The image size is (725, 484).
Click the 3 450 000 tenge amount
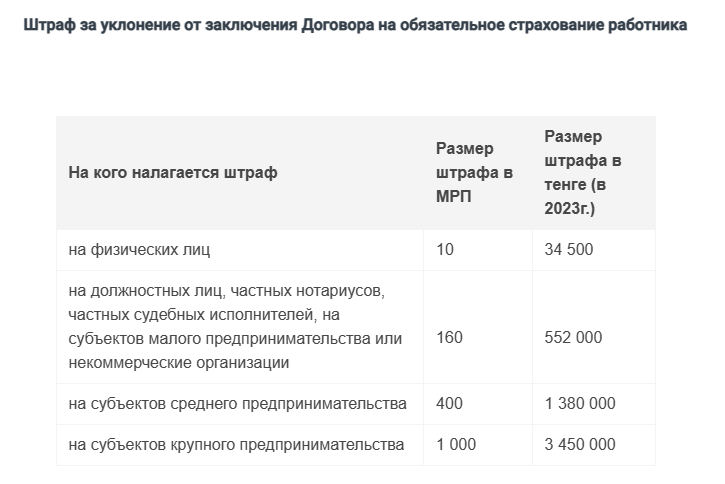580,445
